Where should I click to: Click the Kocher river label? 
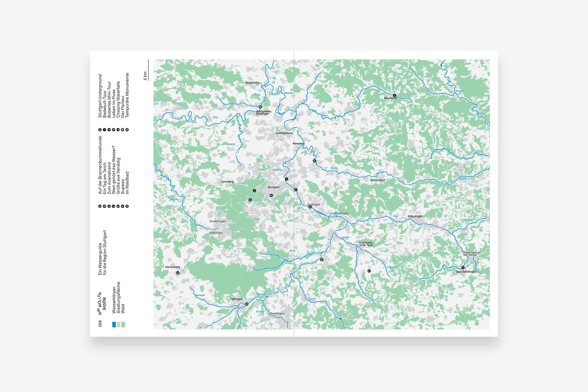pos(460,91)
